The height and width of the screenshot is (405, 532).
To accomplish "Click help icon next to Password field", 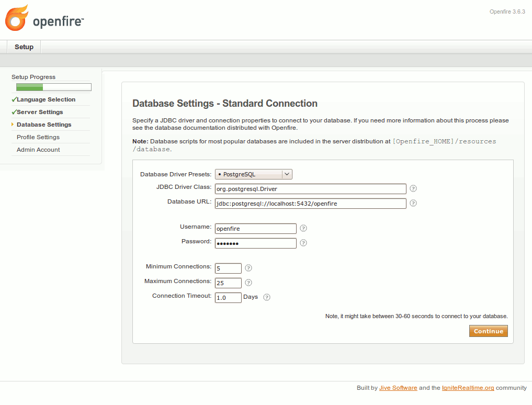I will click(303, 243).
